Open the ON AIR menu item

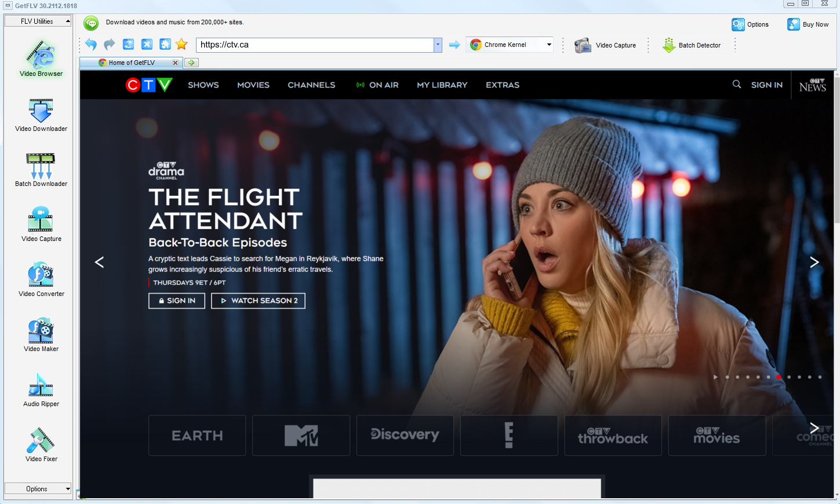(x=377, y=85)
